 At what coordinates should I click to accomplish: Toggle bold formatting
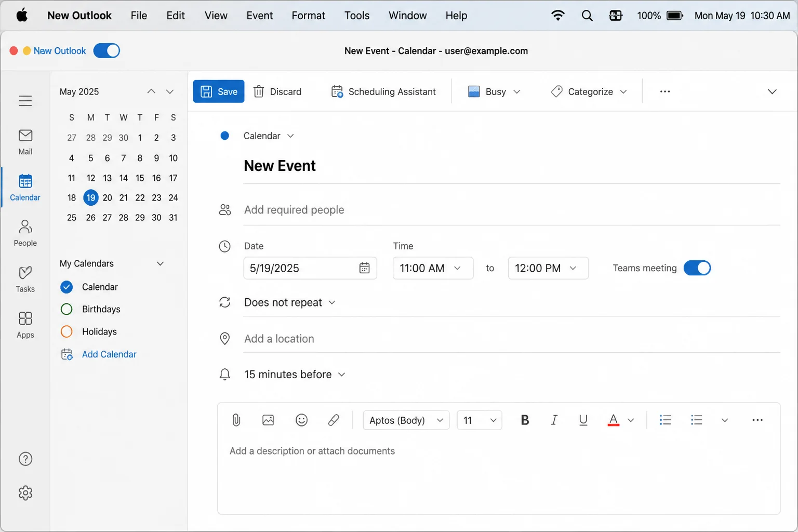point(525,420)
